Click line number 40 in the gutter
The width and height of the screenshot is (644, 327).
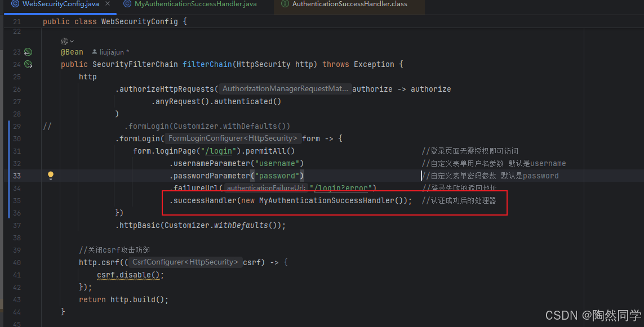[x=17, y=262]
